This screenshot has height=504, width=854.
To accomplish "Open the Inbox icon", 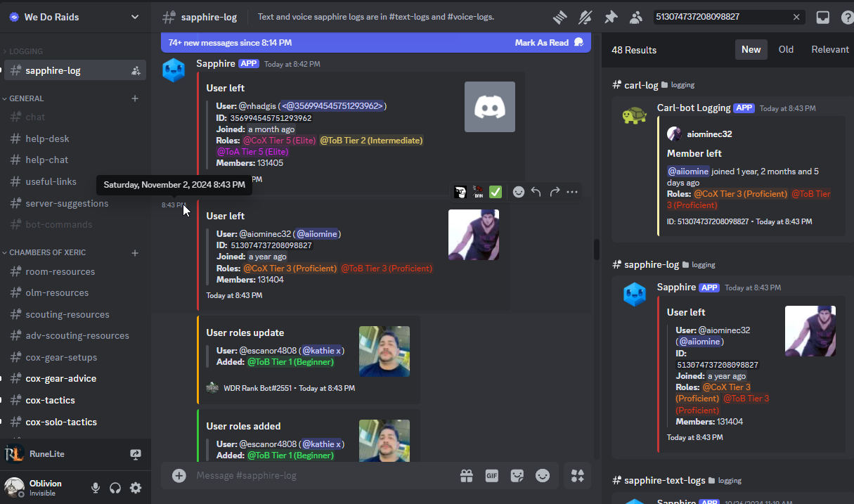I will (823, 17).
